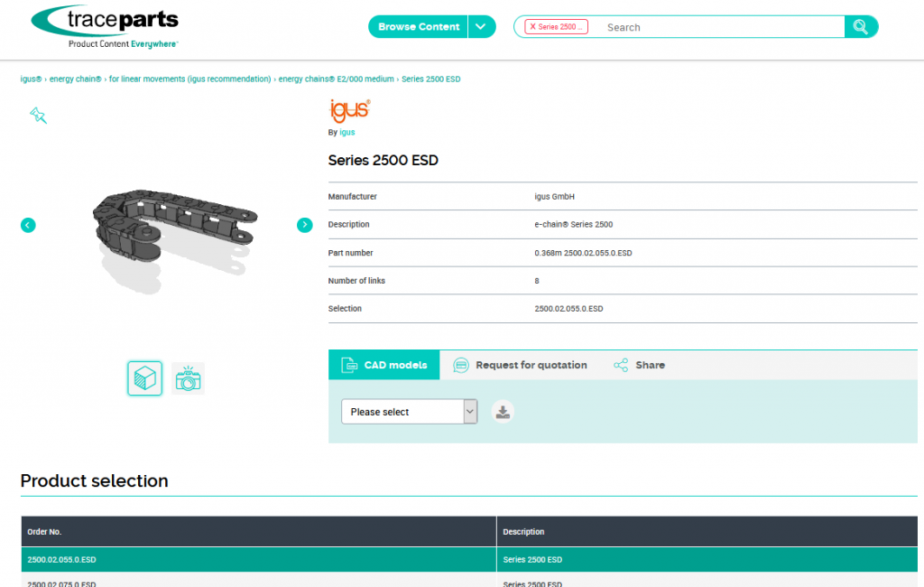The height and width of the screenshot is (587, 924).
Task: Remove the Series 2500 search filter tag
Action: [533, 27]
